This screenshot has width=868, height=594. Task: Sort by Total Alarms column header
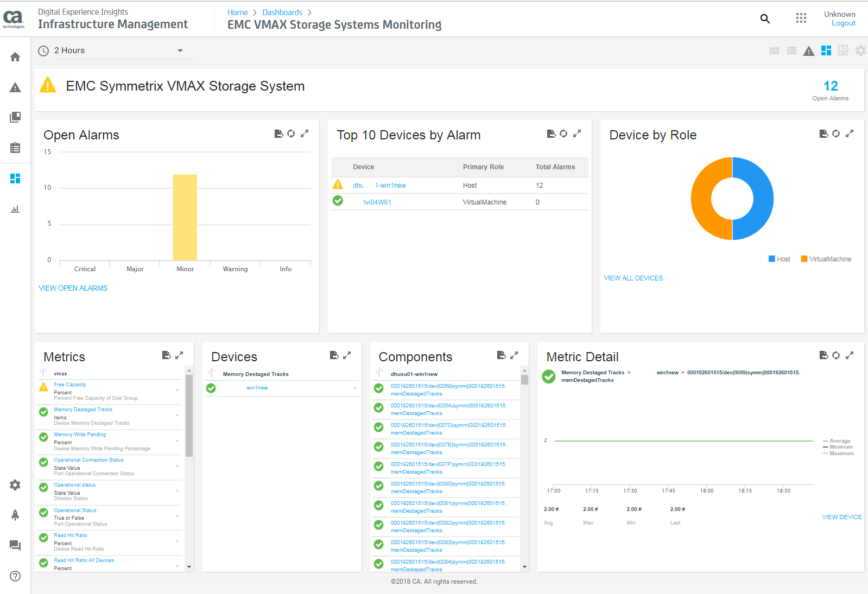[x=555, y=167]
